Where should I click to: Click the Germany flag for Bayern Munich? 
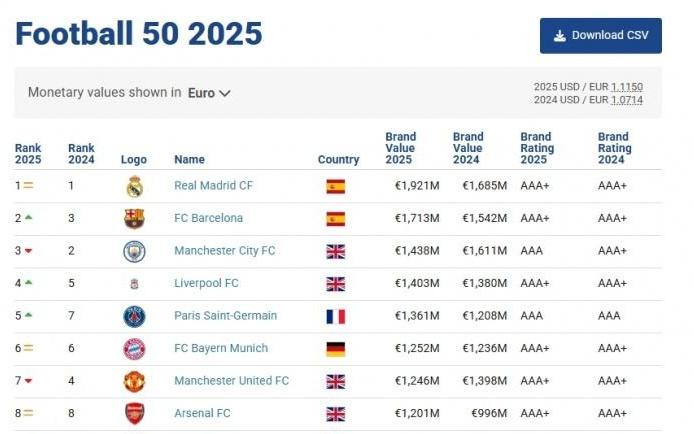(335, 349)
